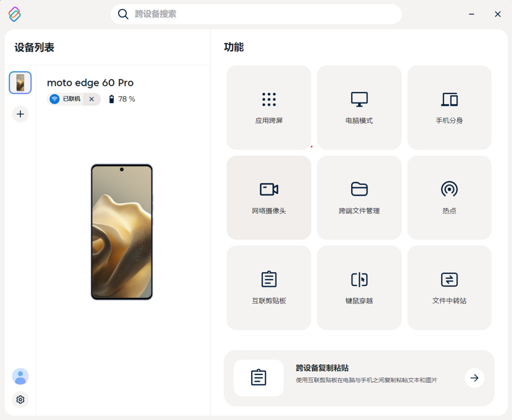Minimize the window
Image resolution: width=512 pixels, height=420 pixels.
point(472,14)
